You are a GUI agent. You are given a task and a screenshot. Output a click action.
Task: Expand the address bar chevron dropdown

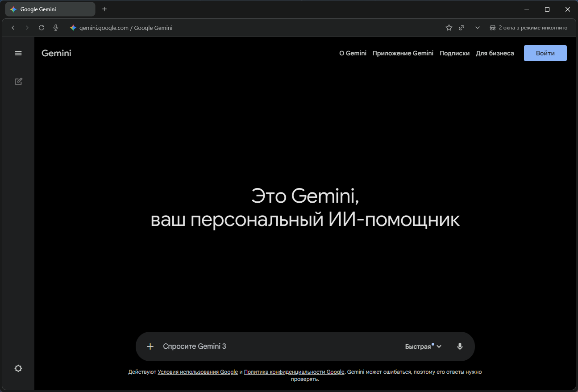[x=477, y=27]
